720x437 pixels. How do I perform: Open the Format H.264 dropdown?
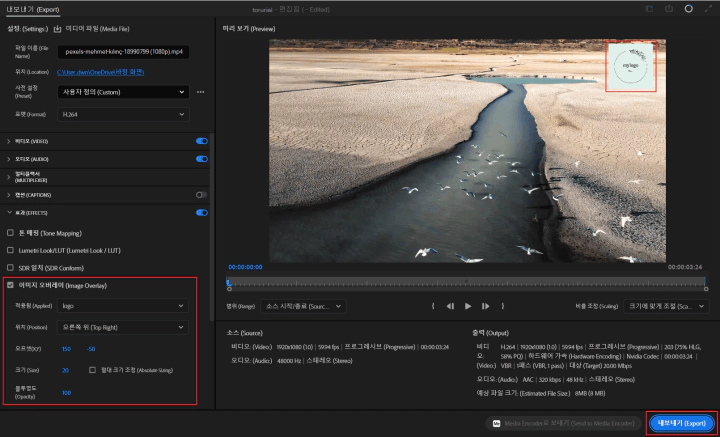pyautogui.click(x=123, y=114)
